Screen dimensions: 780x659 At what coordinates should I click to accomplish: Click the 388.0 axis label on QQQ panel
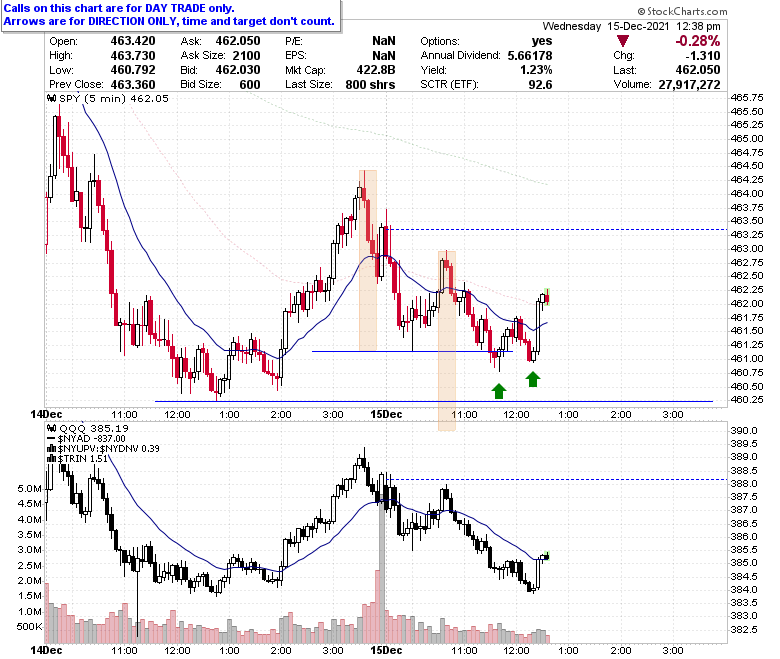click(744, 483)
